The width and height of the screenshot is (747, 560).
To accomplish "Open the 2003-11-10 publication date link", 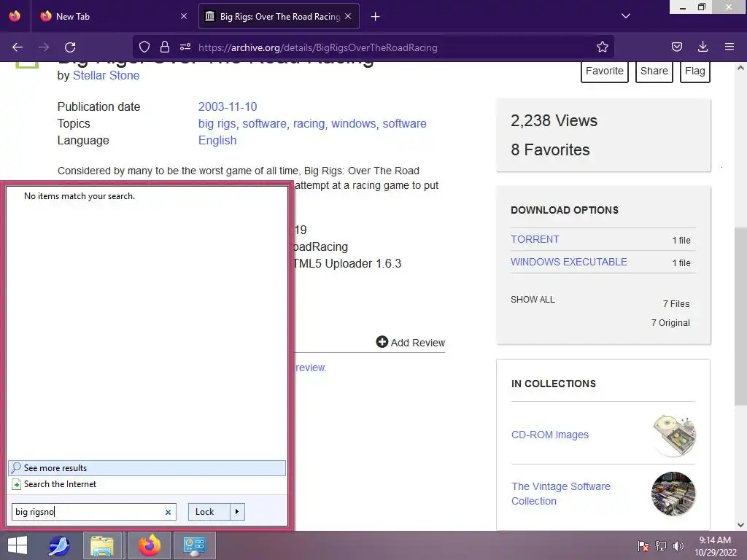I will (x=228, y=106).
